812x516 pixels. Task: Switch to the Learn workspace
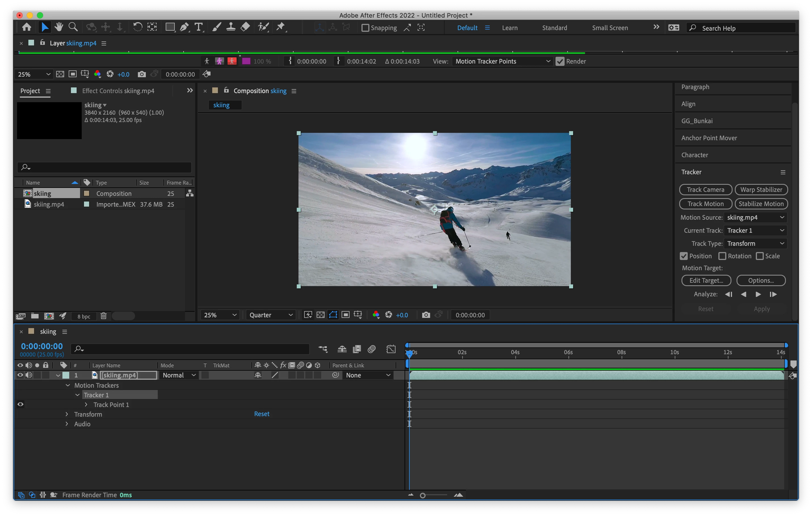click(x=510, y=28)
